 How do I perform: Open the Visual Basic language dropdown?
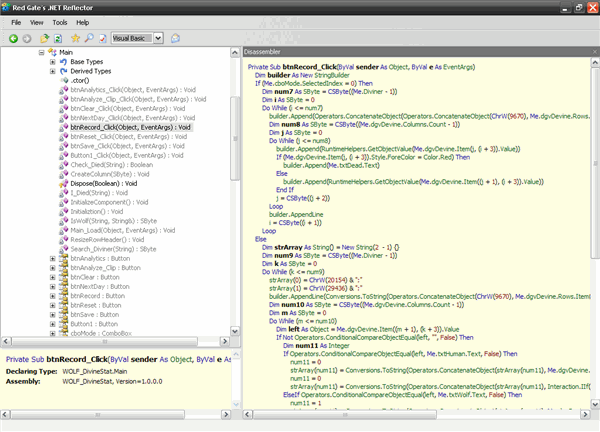pos(158,38)
